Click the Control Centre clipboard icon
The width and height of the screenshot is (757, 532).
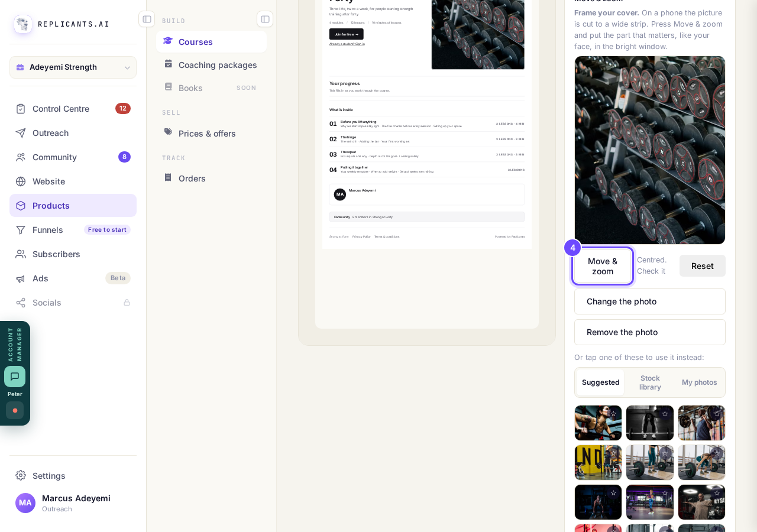click(x=21, y=109)
